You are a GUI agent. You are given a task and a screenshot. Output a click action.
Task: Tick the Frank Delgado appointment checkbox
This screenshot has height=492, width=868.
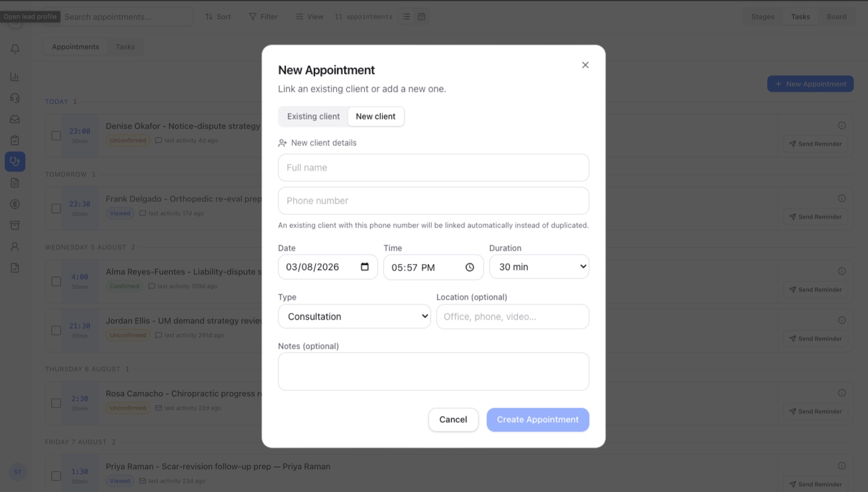(x=56, y=208)
